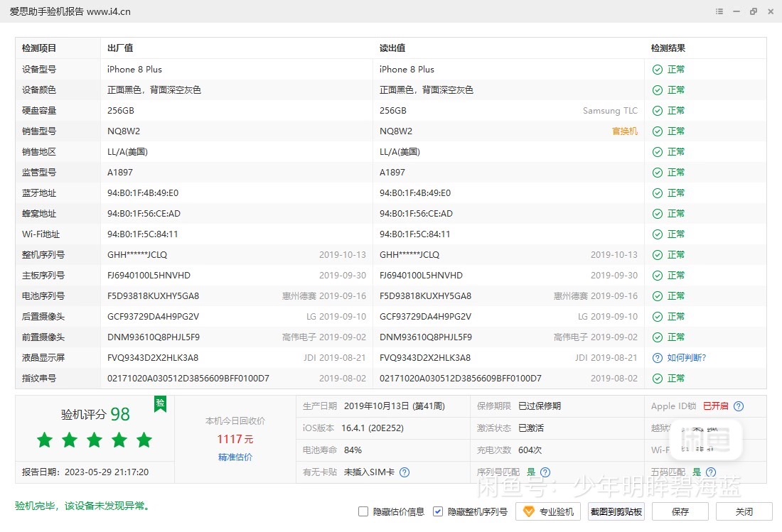
Task: Click the 截图到剪贴板 button
Action: [x=616, y=511]
